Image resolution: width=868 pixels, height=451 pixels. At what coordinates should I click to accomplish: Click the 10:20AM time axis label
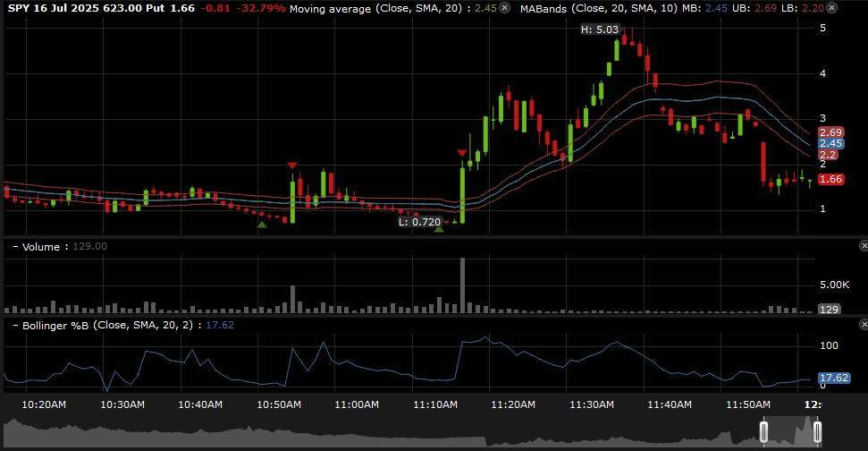click(x=44, y=405)
